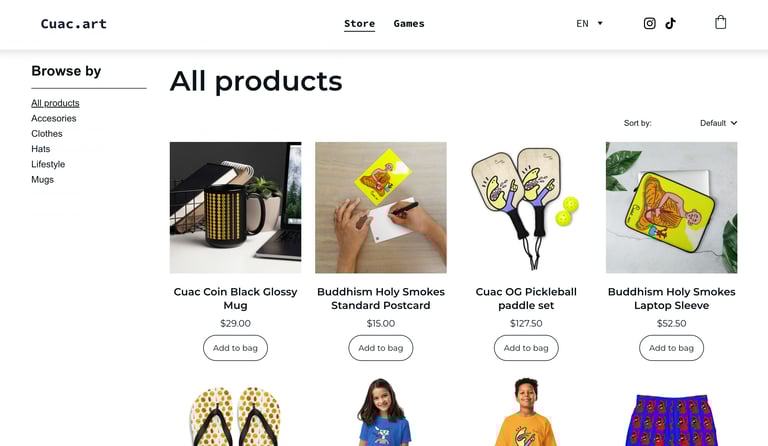Select the Store tab

coord(360,23)
